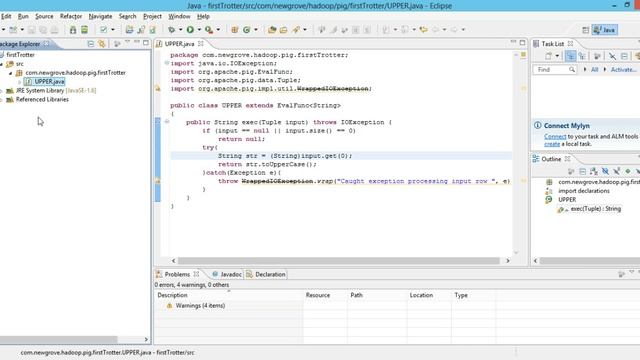Toggle Categorized presentation in Task List
Image resolution: width=640 pixels, height=360 pixels.
(570, 56)
